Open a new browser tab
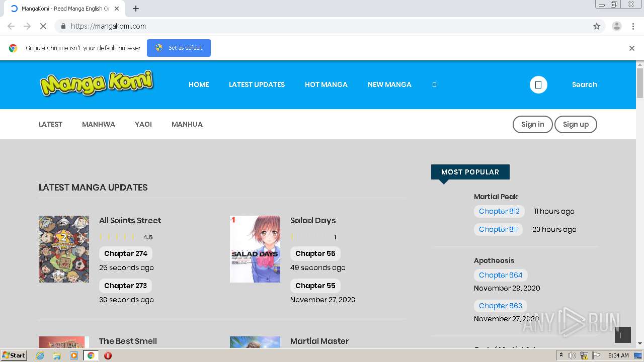This screenshot has width=644, height=362. 136,9
